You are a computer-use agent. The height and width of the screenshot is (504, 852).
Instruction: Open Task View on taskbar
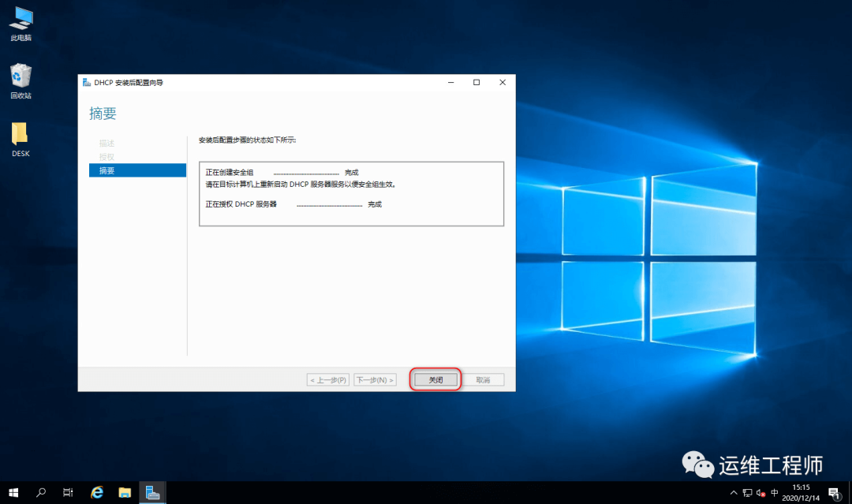tap(68, 493)
